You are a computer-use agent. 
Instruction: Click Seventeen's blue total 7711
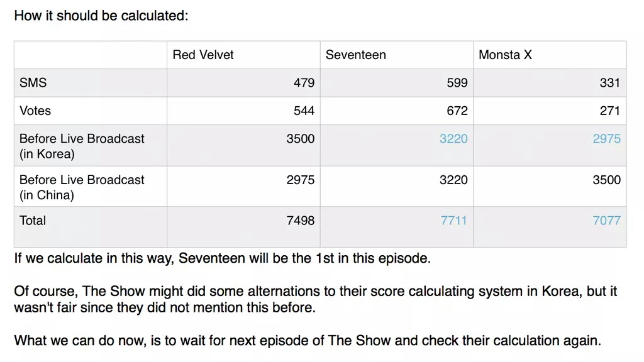pyautogui.click(x=453, y=221)
